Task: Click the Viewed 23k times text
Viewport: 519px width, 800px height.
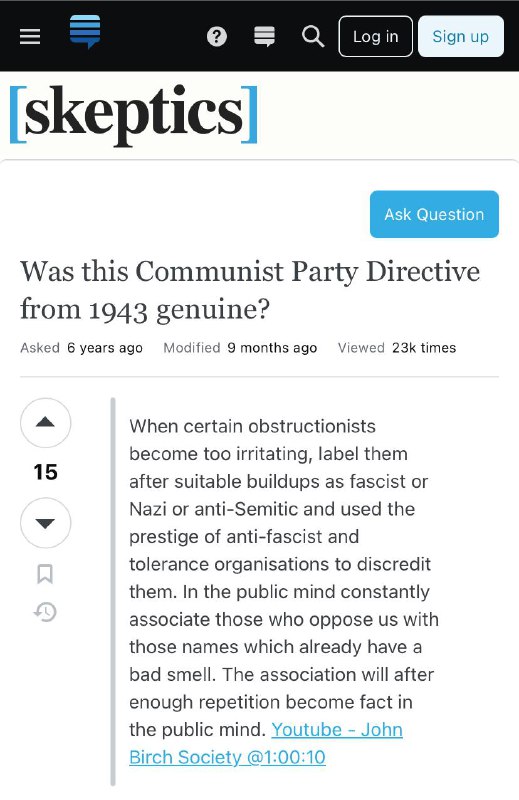Action: click(397, 348)
